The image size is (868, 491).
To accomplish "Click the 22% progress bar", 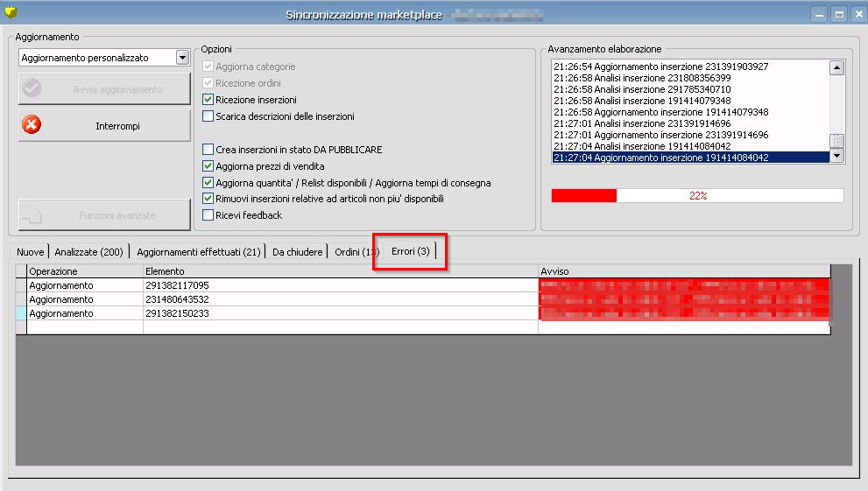I will tap(697, 196).
